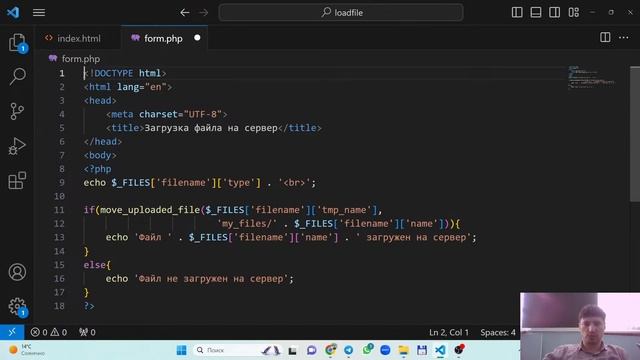Show errors and warnings in status bar
The image size is (640, 360).
click(x=49, y=332)
